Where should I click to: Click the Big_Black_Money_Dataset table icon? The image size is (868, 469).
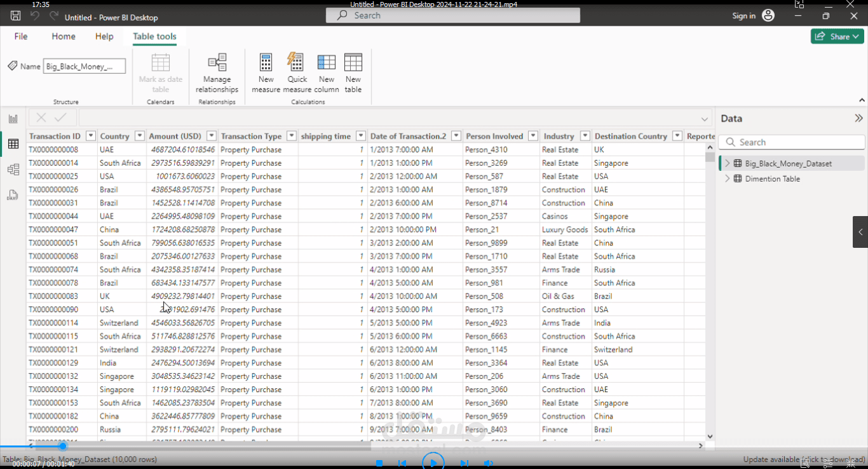tap(738, 163)
